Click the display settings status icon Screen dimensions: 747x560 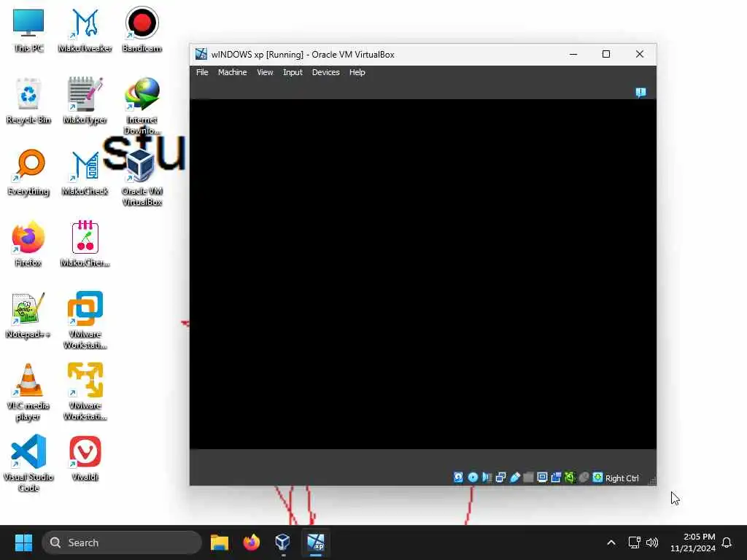pos(542,477)
